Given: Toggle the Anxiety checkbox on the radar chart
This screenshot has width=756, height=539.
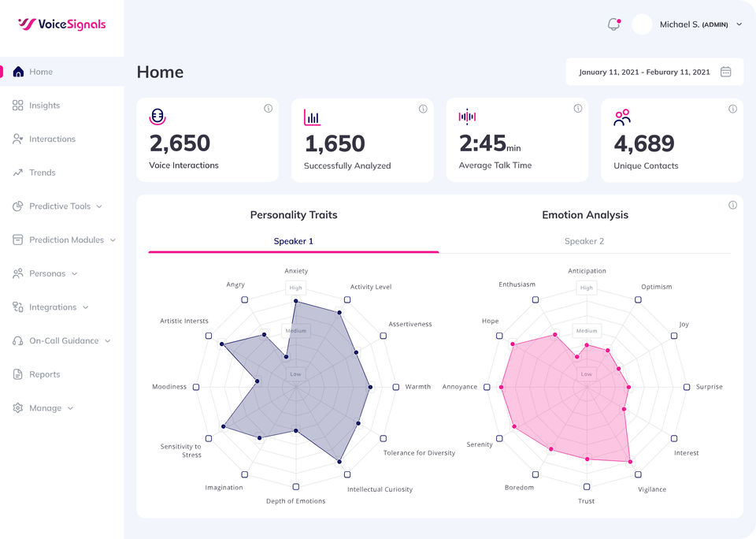Looking at the screenshot, I should coord(296,288).
